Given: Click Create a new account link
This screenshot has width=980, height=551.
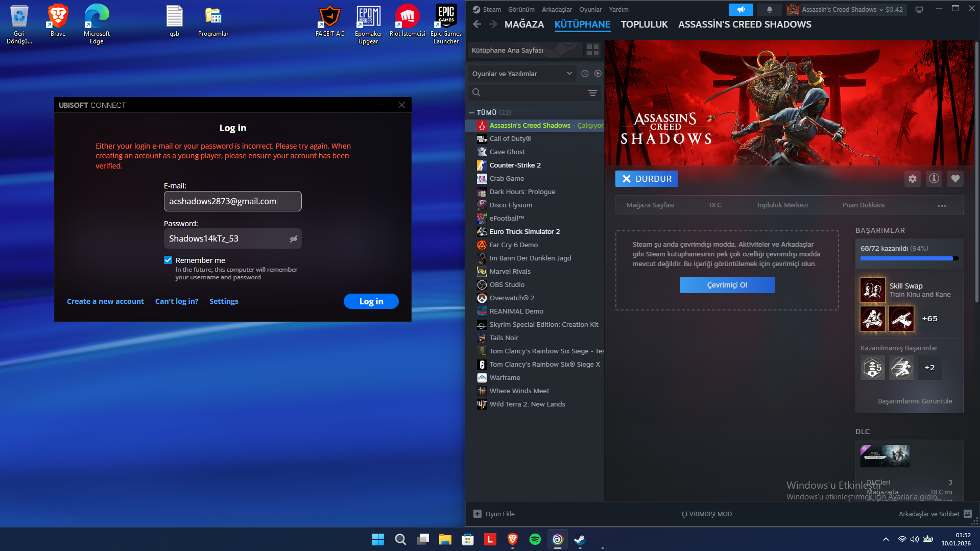Looking at the screenshot, I should 105,301.
